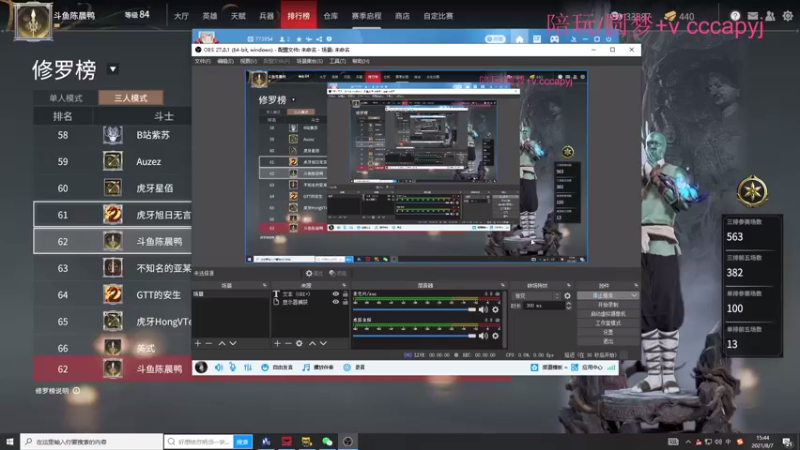The height and width of the screenshot is (450, 800).
Task: Open the game friends icon
Action: [x=770, y=16]
